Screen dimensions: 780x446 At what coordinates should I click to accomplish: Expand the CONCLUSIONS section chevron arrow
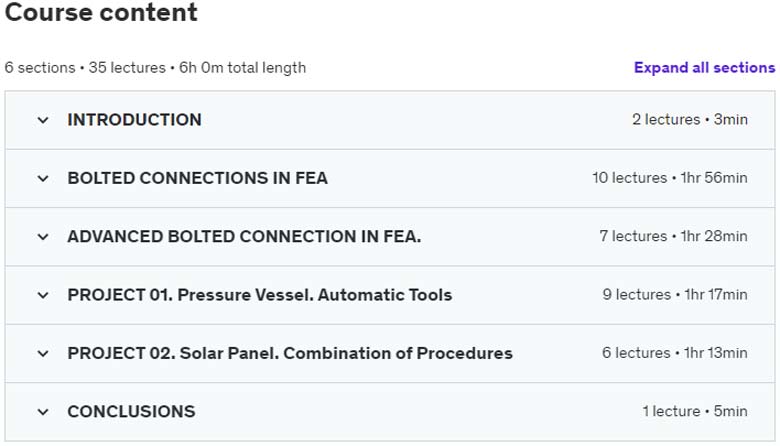click(43, 412)
